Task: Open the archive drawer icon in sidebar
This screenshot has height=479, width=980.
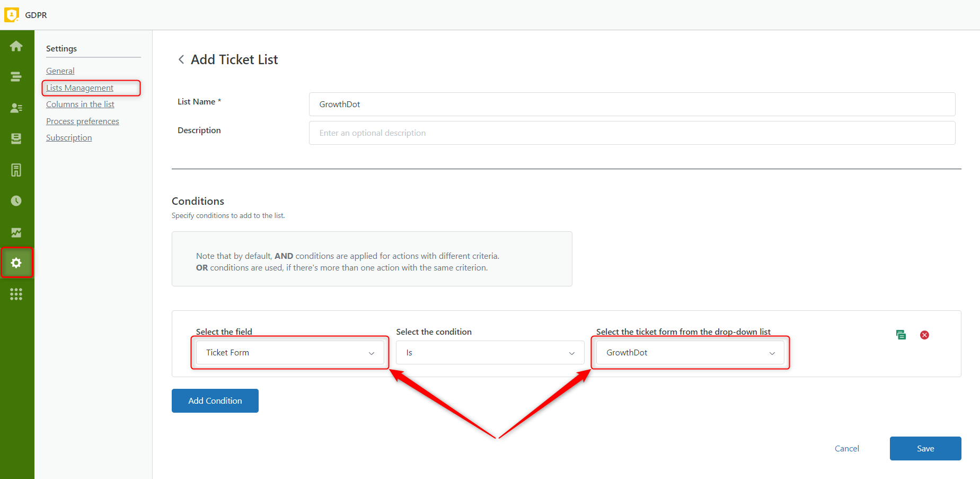Action: (x=16, y=138)
